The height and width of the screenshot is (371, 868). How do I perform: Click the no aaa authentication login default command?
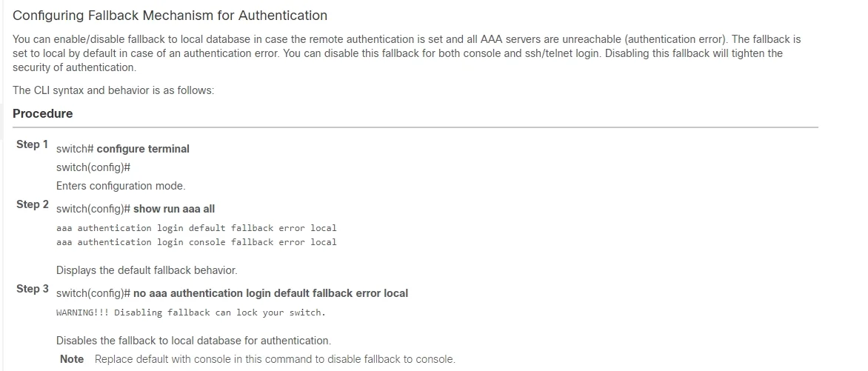(x=271, y=293)
